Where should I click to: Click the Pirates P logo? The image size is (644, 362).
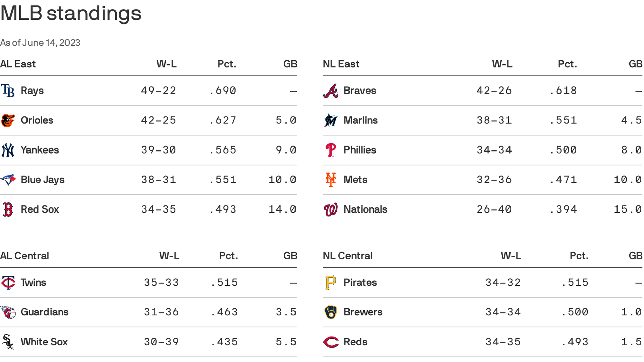pos(331,283)
